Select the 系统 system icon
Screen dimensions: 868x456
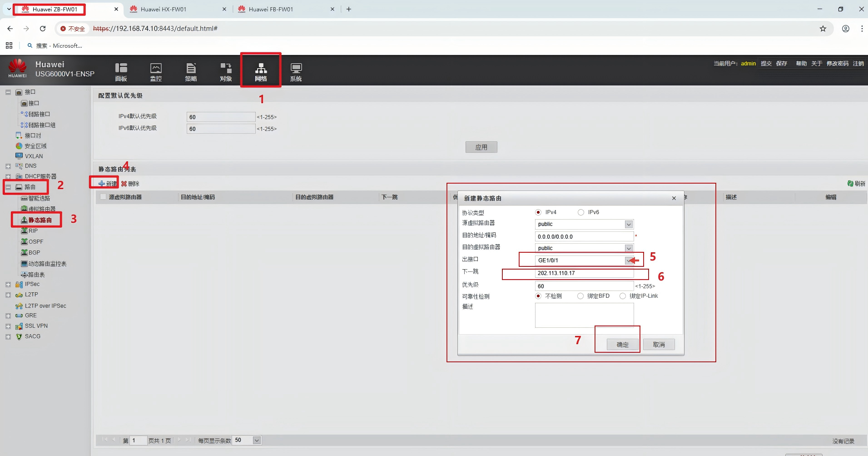click(296, 71)
